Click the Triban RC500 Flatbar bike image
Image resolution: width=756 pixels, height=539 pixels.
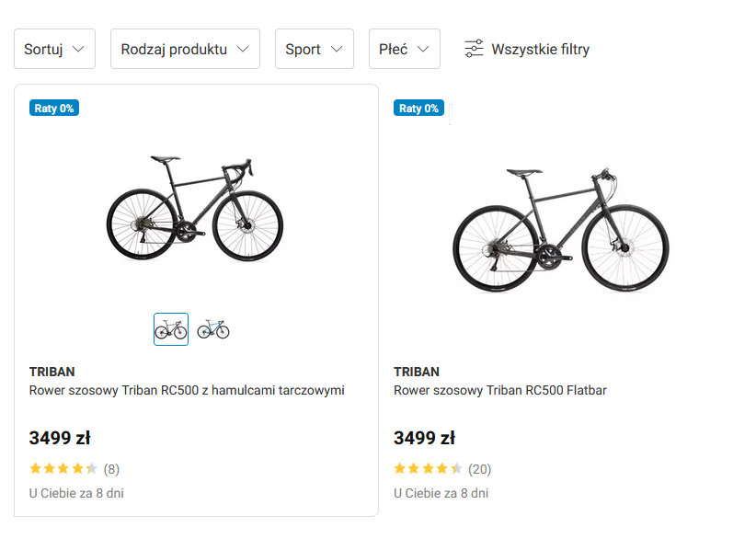pos(560,230)
